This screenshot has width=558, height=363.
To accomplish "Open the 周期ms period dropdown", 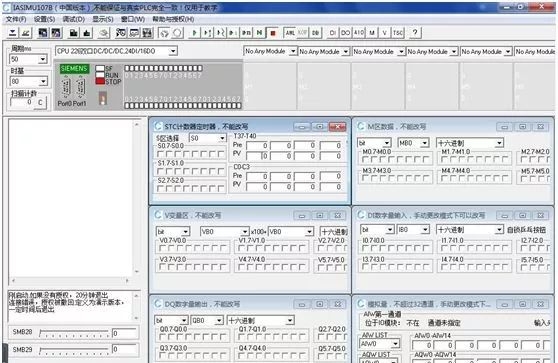I will click(x=43, y=59).
